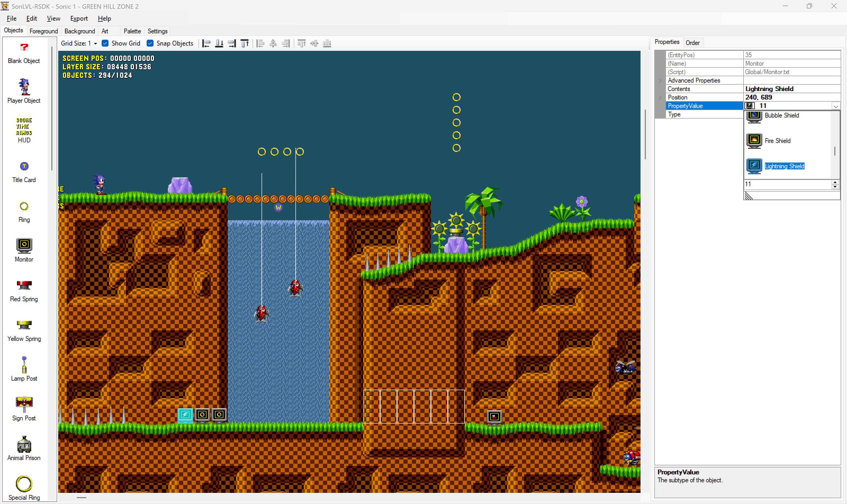Viewport: 847px width, 504px height.
Task: Switch to the Order tab
Action: (x=692, y=42)
